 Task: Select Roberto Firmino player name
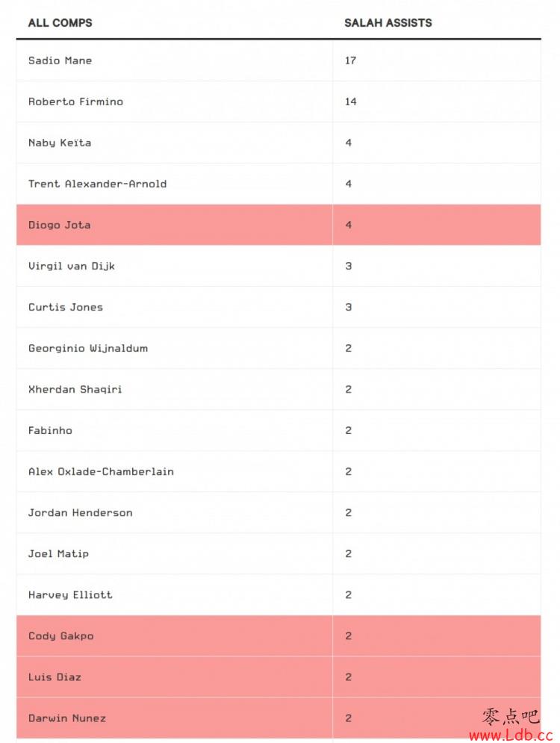coord(76,102)
